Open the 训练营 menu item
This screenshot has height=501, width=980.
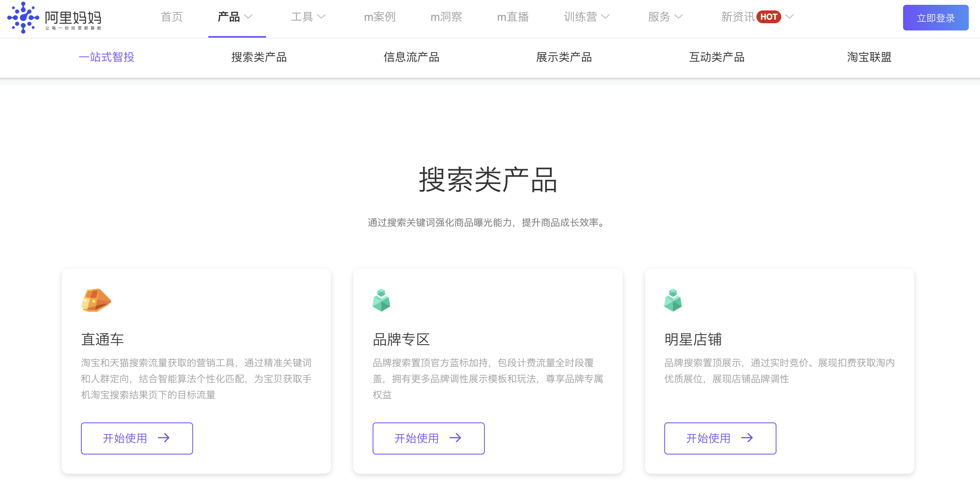580,17
